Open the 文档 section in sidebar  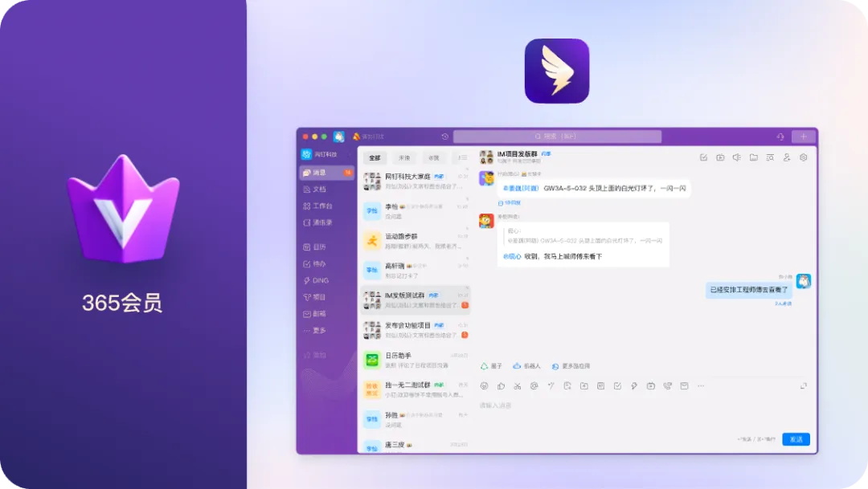318,189
